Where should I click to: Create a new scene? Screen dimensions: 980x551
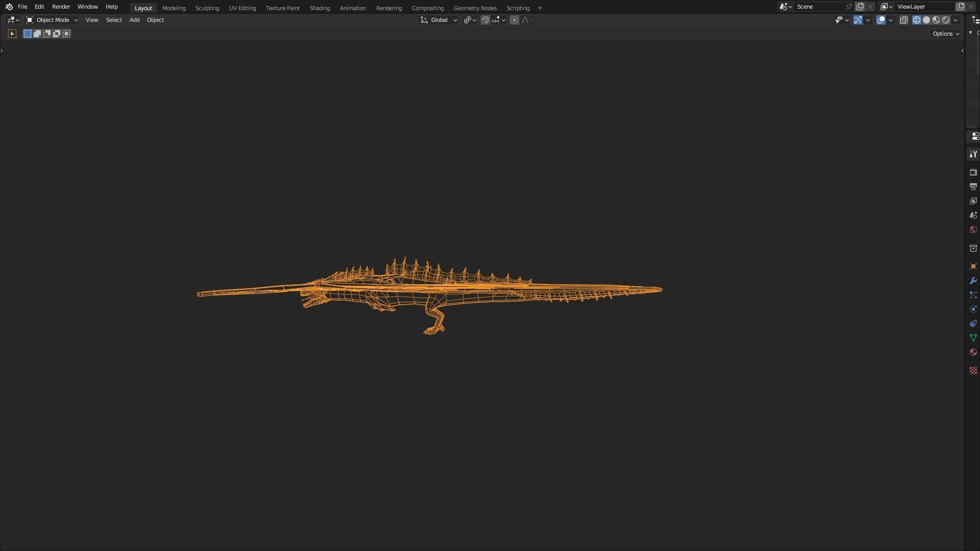(860, 7)
